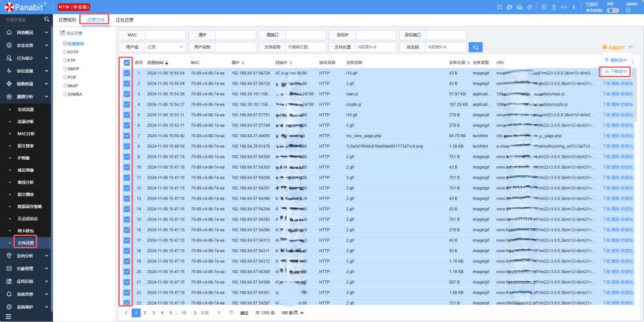Click the fan icon for 链路质量

point(10,83)
